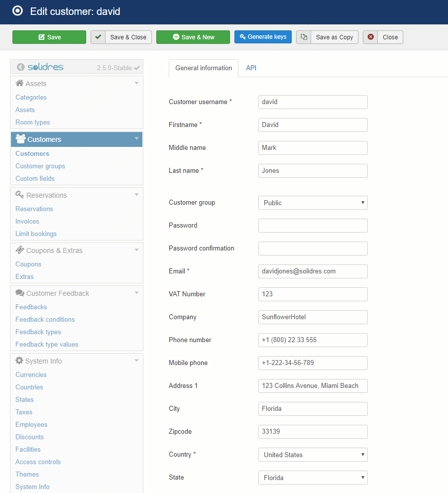The width and height of the screenshot is (448, 493).
Task: Click the green Save button
Action: (49, 37)
